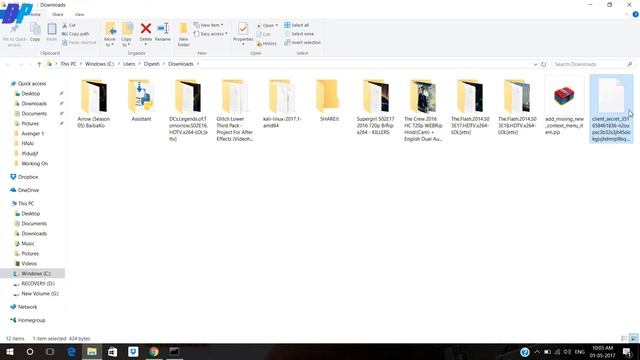Open Videos under This PC
The height and width of the screenshot is (360, 640).
coord(29,263)
